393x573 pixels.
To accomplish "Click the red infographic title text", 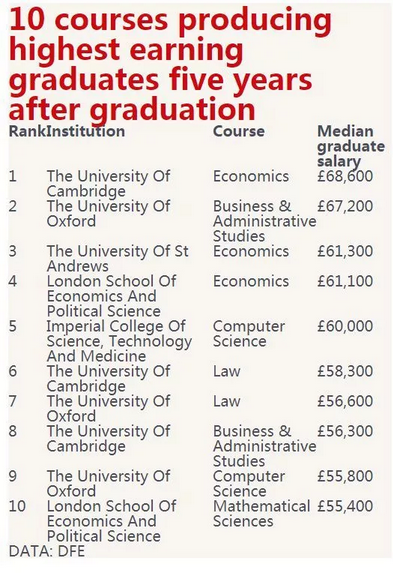I will [x=170, y=64].
